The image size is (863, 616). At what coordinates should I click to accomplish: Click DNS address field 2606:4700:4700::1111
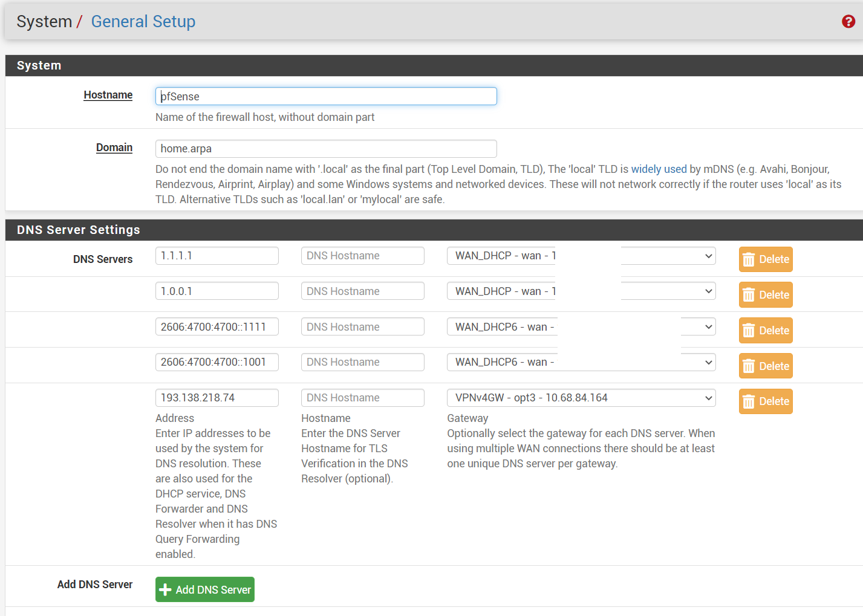pyautogui.click(x=217, y=327)
